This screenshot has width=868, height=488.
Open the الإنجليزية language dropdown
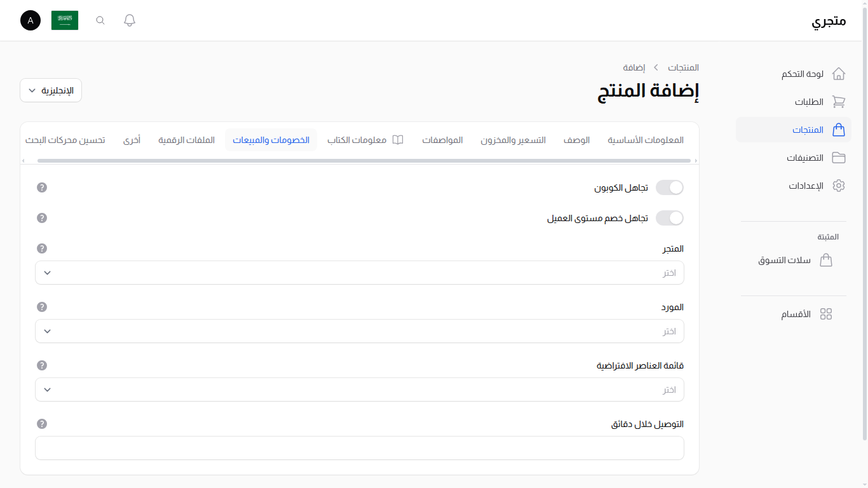(50, 90)
